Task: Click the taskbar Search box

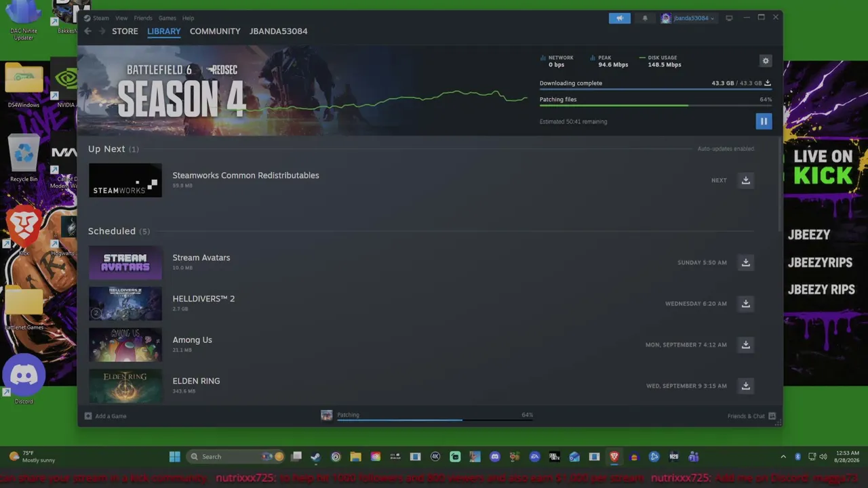Action: pyautogui.click(x=235, y=457)
